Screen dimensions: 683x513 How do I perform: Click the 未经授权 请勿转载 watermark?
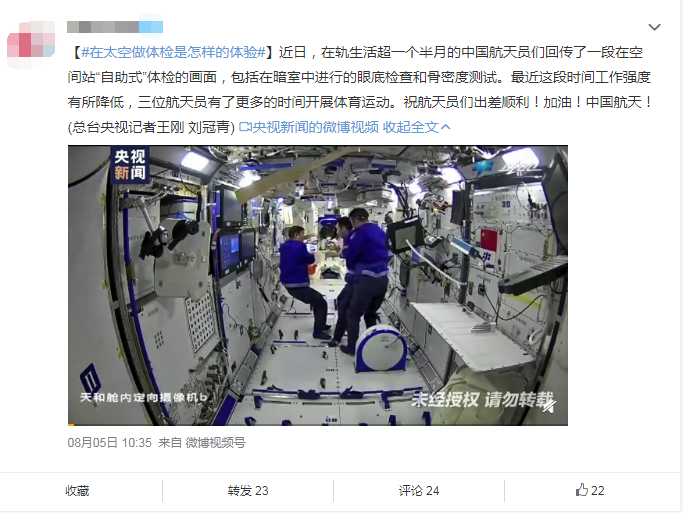pyautogui.click(x=482, y=399)
